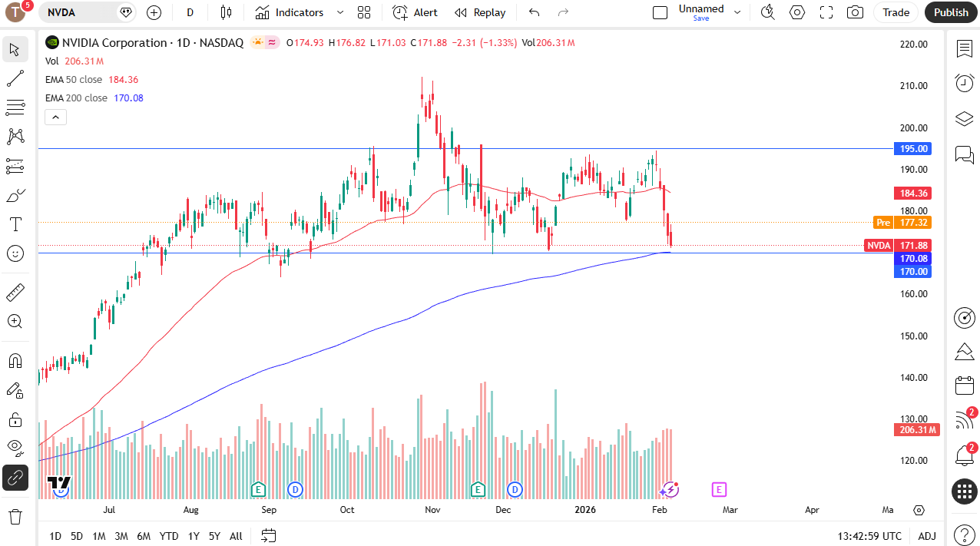The height and width of the screenshot is (546, 980).
Task: Open the apps grid menu
Action: [964, 491]
